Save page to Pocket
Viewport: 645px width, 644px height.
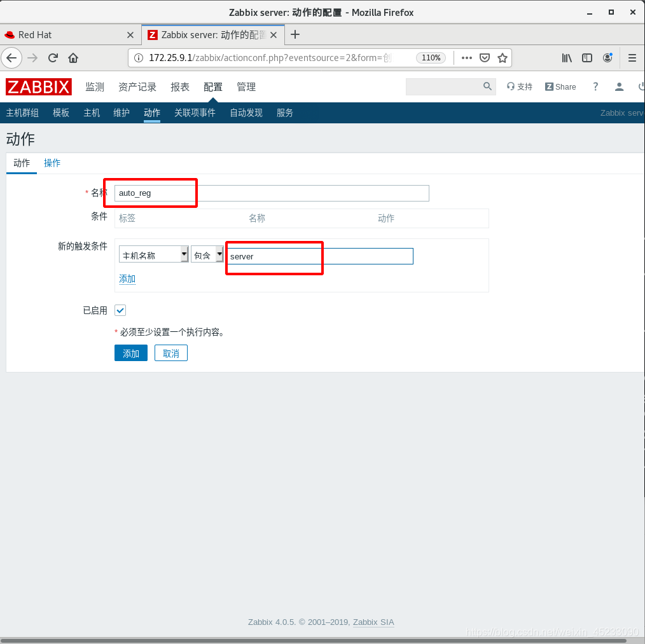click(x=485, y=58)
